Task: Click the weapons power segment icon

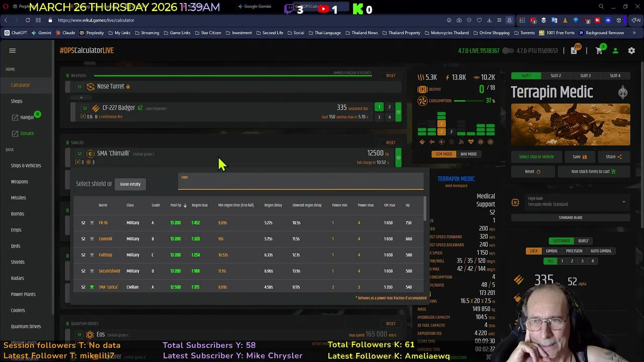Action: point(422,142)
